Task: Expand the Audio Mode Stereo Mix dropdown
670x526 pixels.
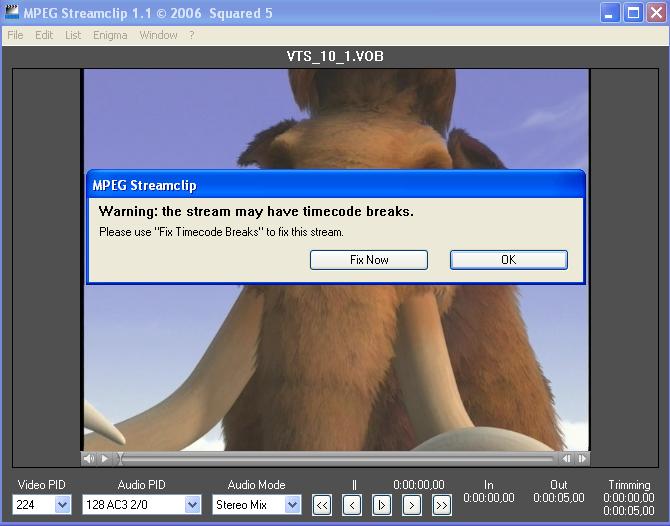Action: pyautogui.click(x=292, y=505)
